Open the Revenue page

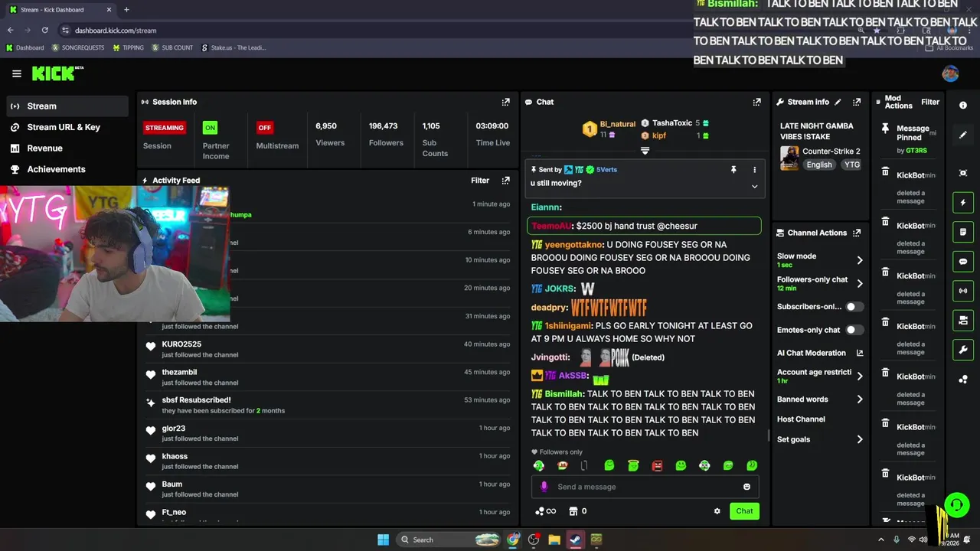pos(67,148)
